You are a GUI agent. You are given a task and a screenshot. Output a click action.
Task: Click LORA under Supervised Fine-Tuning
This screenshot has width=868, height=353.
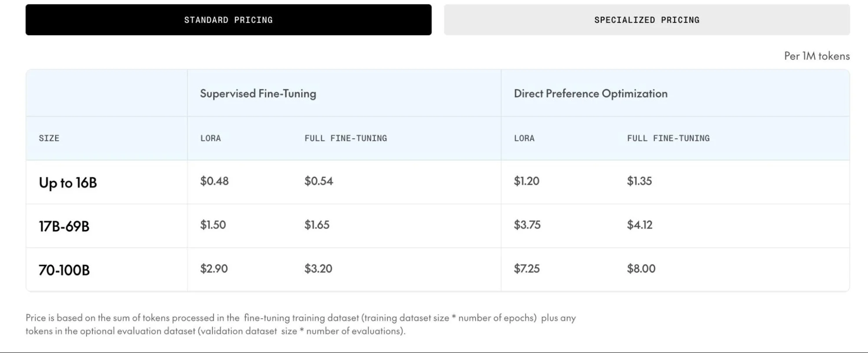coord(211,138)
